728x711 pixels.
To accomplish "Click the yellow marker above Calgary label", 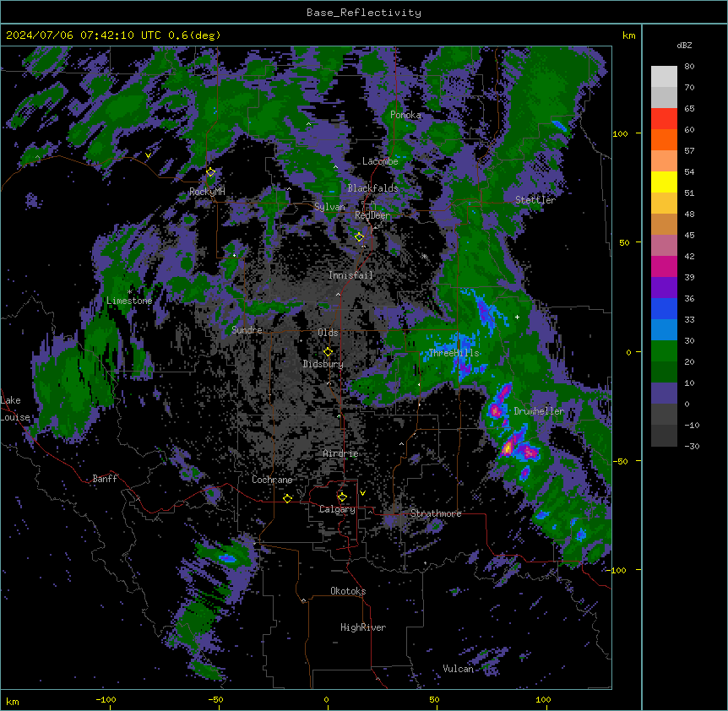I will coord(342,497).
